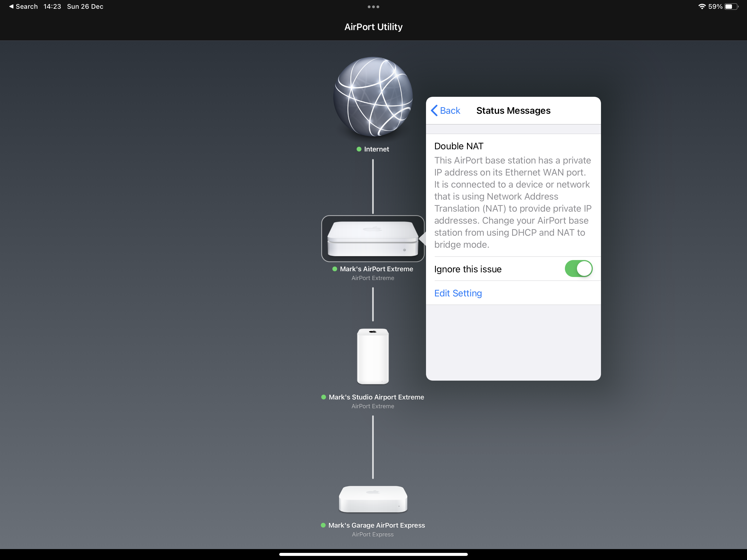Open the three-dot multitasking menu
The width and height of the screenshot is (747, 560).
click(x=373, y=7)
